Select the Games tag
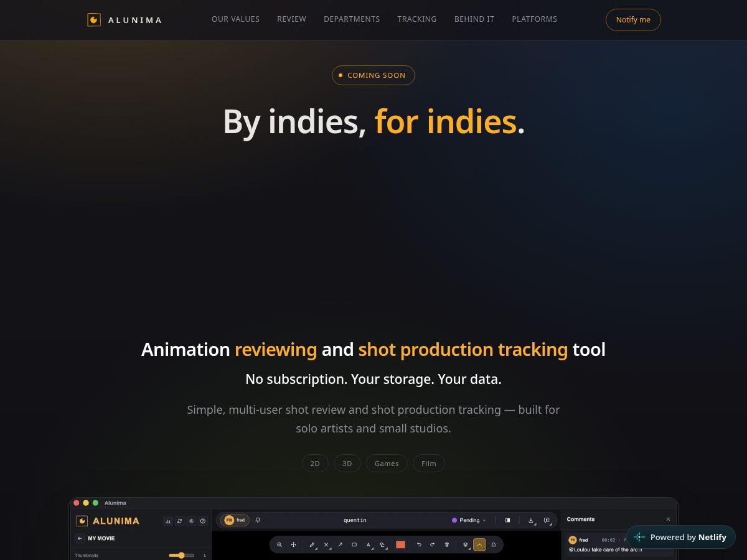 387,464
